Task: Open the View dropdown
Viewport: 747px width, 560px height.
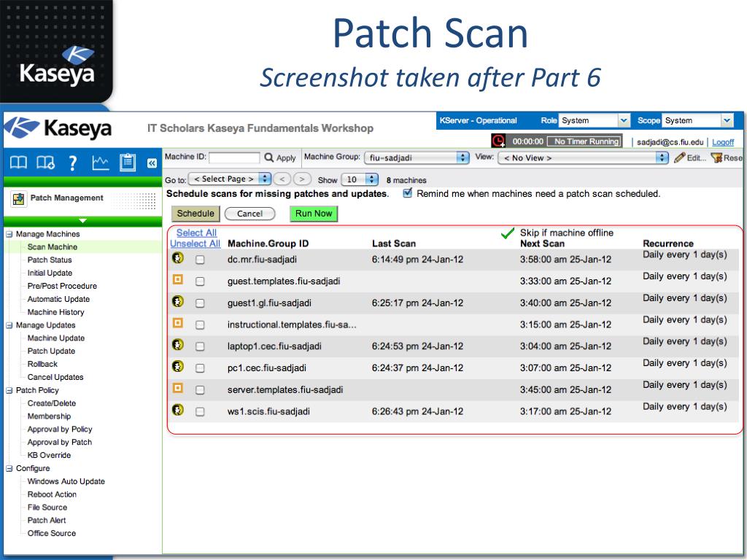Action: (x=583, y=157)
